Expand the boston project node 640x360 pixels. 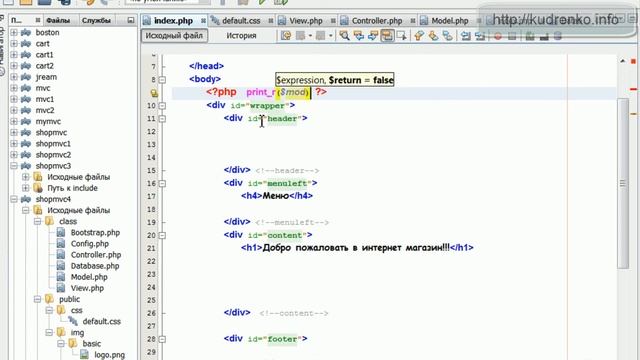click(x=14, y=32)
